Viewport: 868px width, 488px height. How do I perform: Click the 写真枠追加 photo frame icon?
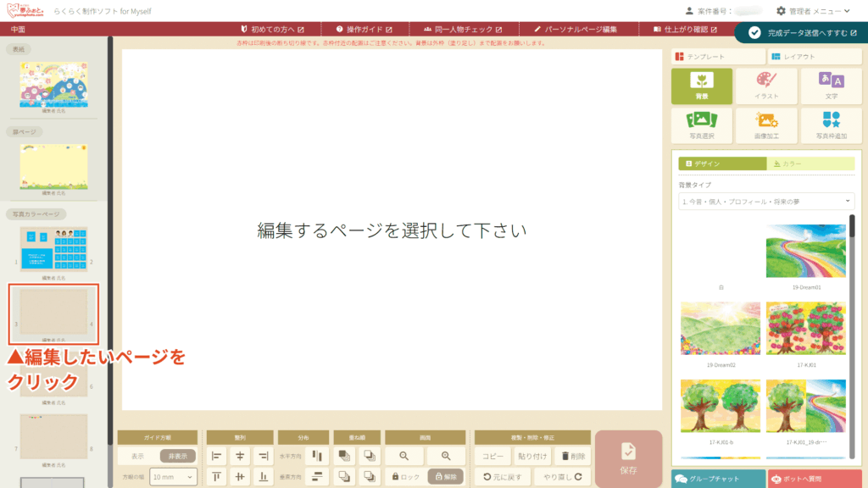point(830,125)
